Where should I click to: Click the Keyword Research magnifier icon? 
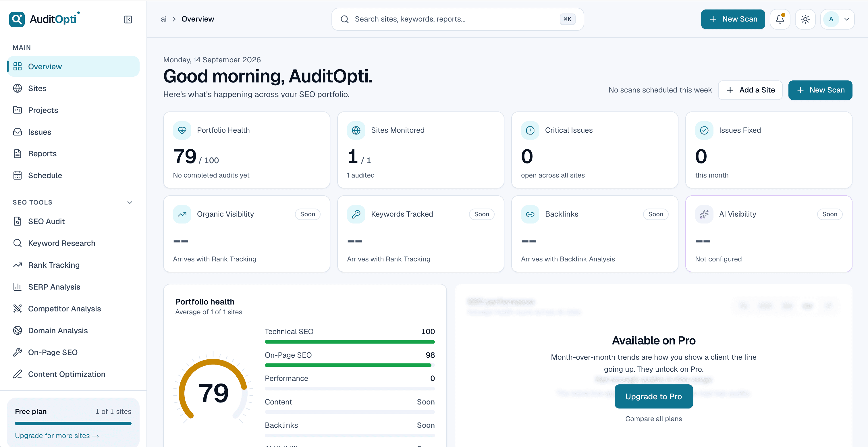pyautogui.click(x=18, y=243)
